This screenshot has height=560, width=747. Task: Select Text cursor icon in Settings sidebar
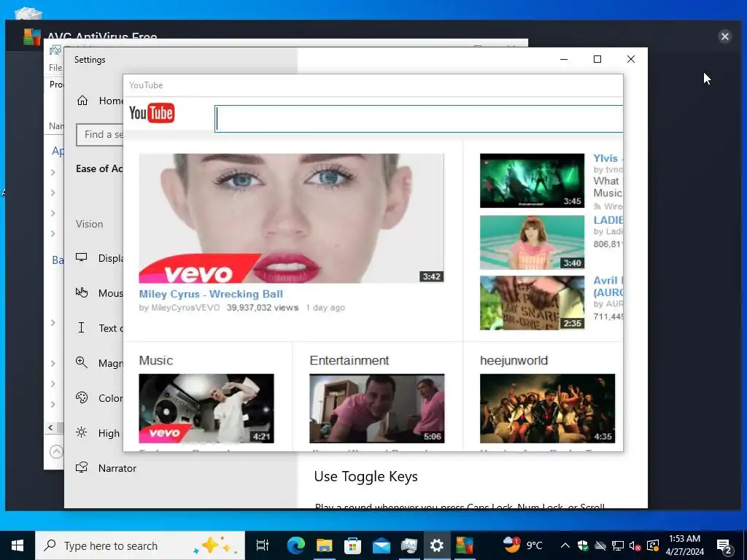pos(82,327)
